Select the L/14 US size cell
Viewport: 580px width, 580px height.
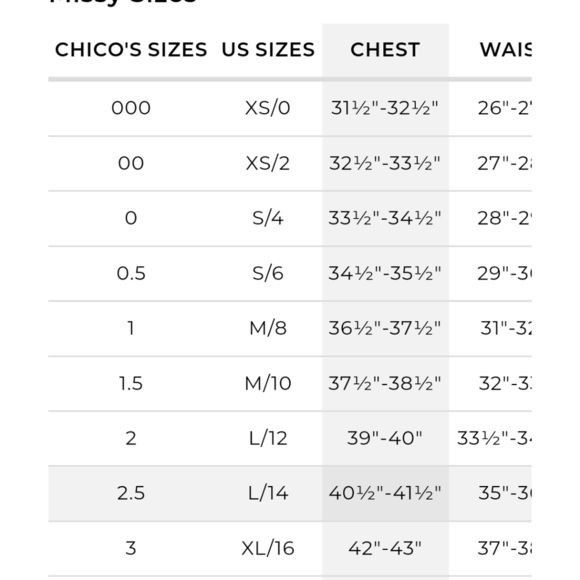pyautogui.click(x=268, y=493)
